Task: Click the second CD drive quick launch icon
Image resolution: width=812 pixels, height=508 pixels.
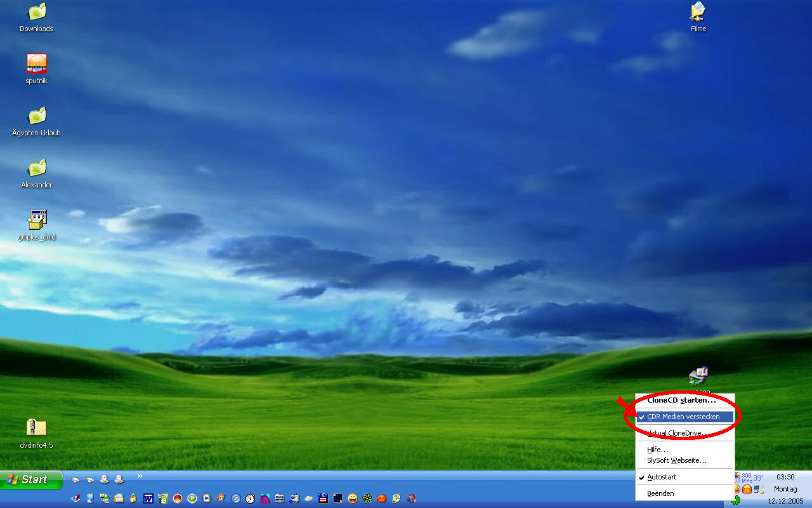Action: click(x=119, y=479)
